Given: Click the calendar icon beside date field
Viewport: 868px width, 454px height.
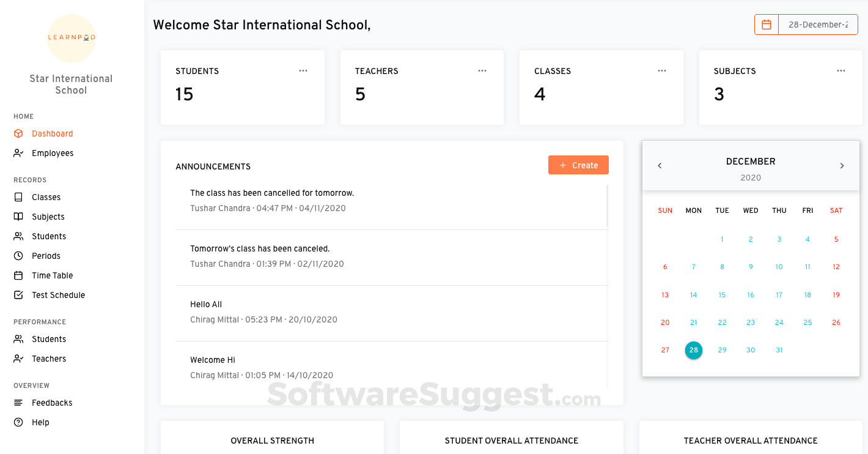Looking at the screenshot, I should 767,24.
